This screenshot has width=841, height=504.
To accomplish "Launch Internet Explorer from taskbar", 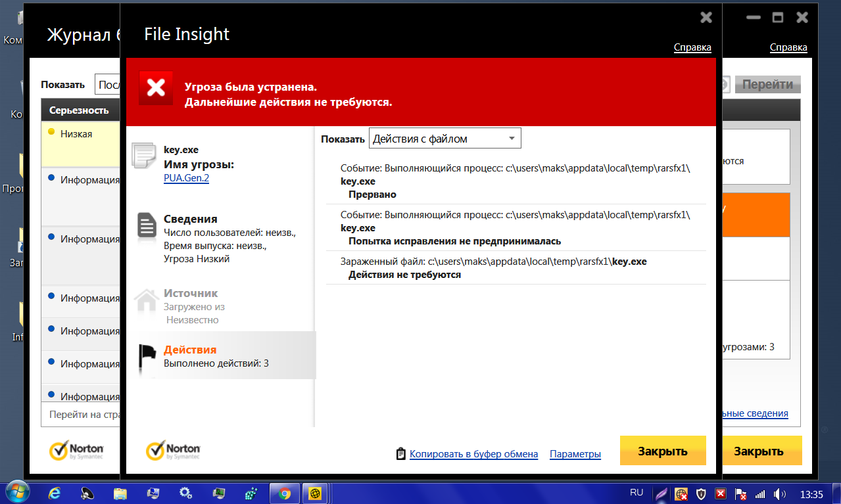I will (x=55, y=493).
